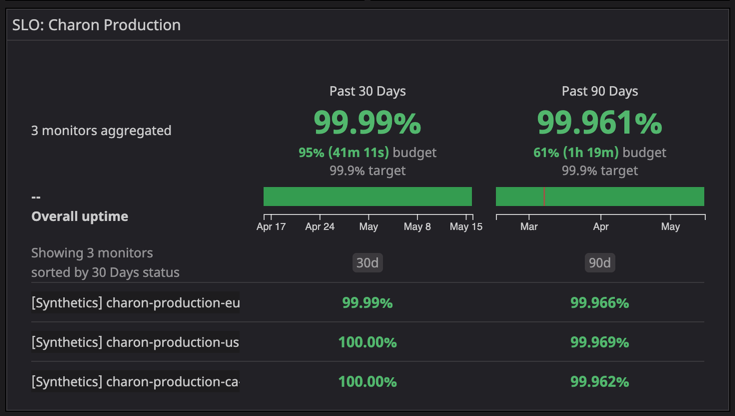Click the 99.99% Past 30 Days overall value

(x=368, y=123)
